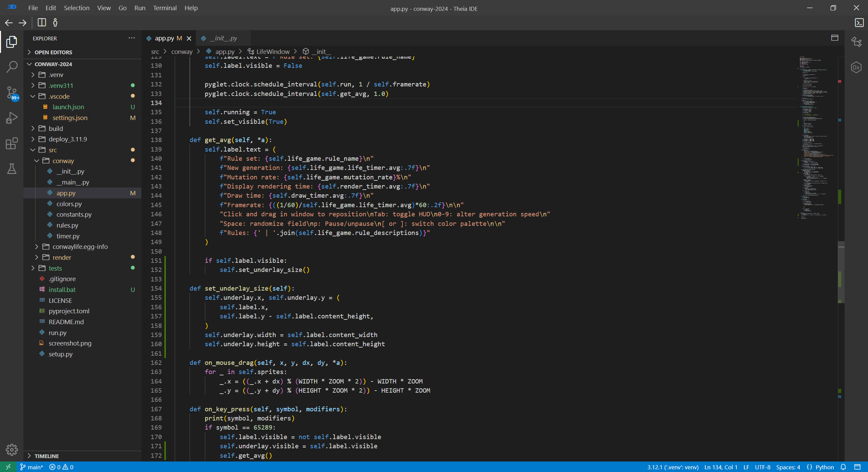868x472 pixels.
Task: Open the Terminal menu
Action: pos(165,7)
